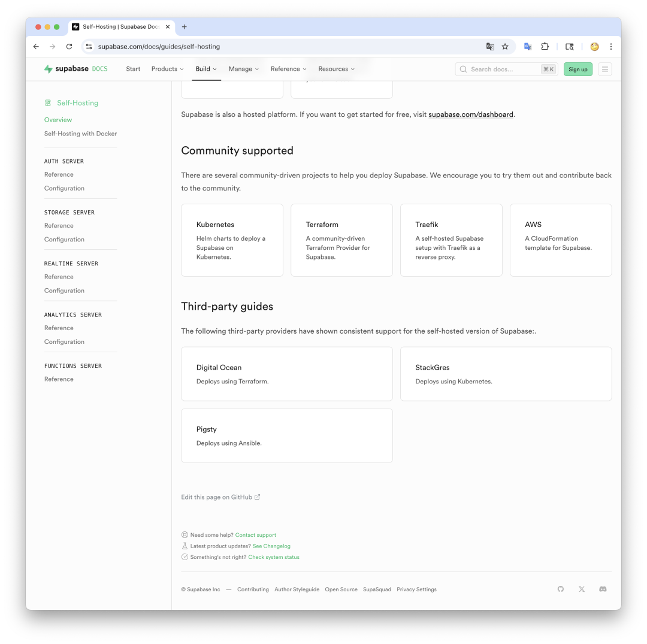Click the Supabase logo icon
Viewport: 647px width, 644px height.
tap(49, 69)
